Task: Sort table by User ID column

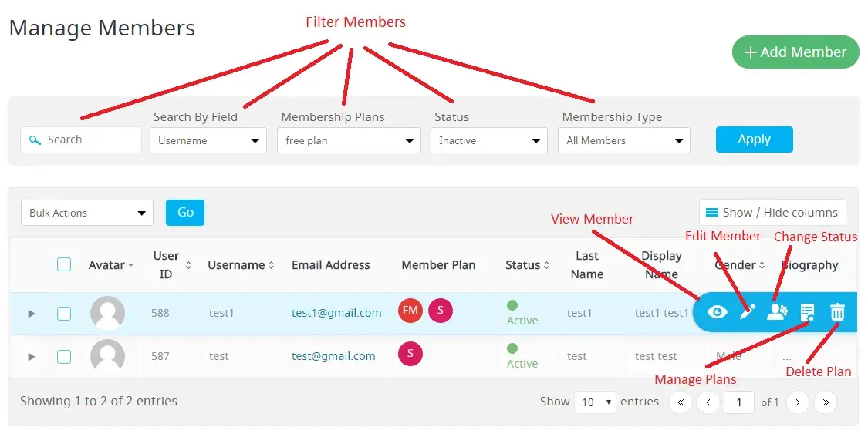Action: coord(171,264)
